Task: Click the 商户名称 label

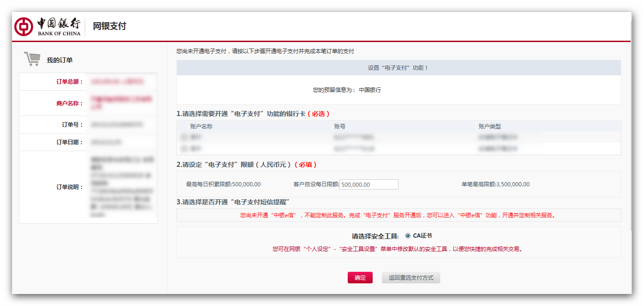Action: [x=69, y=104]
